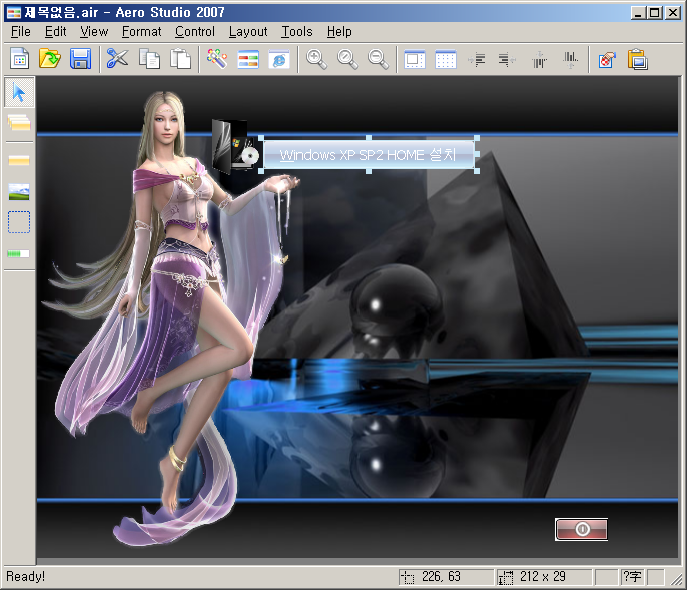Copy selection using the copy icon
This screenshot has height=590, width=687.
(x=149, y=59)
